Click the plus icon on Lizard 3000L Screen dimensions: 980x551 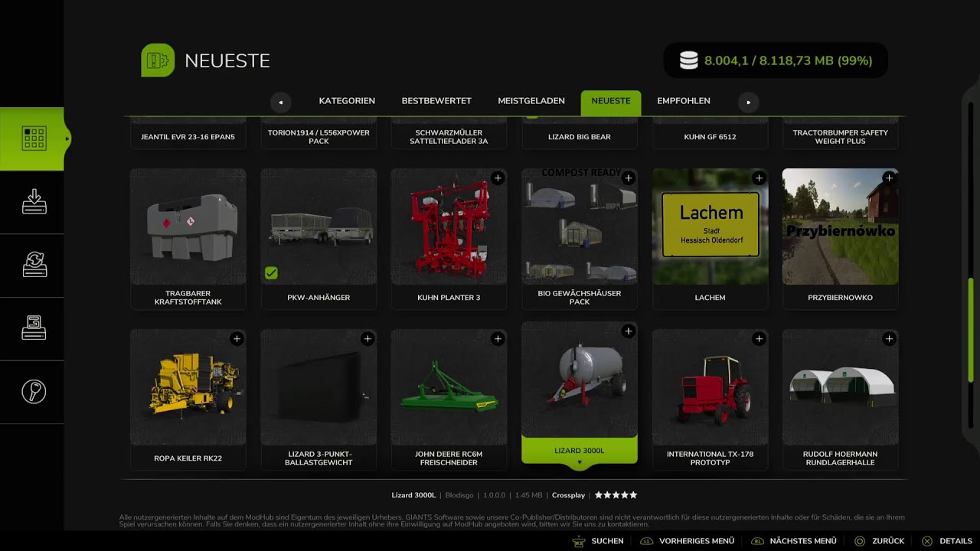pos(628,331)
